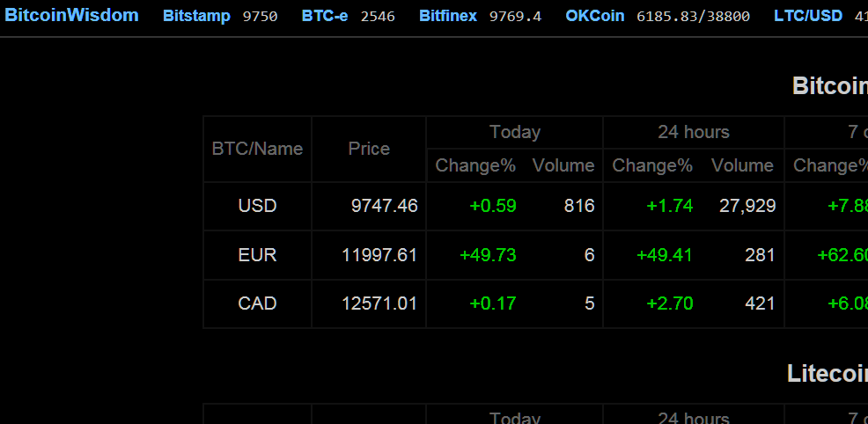This screenshot has height=424, width=868.
Task: Click CAD price 12571.01
Action: click(x=379, y=303)
